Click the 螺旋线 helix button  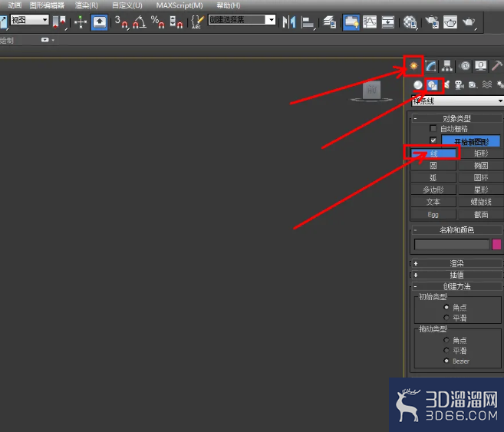[481, 202]
